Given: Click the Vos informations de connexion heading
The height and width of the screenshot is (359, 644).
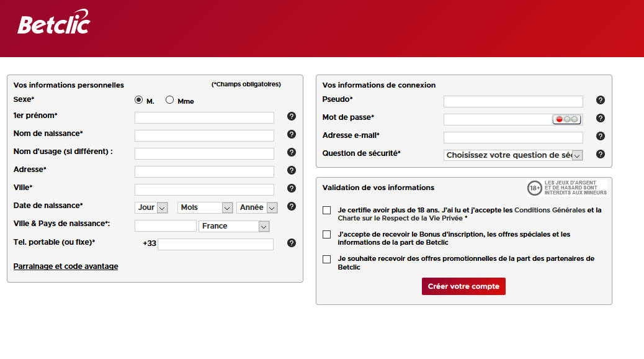Looking at the screenshot, I should pos(378,85).
